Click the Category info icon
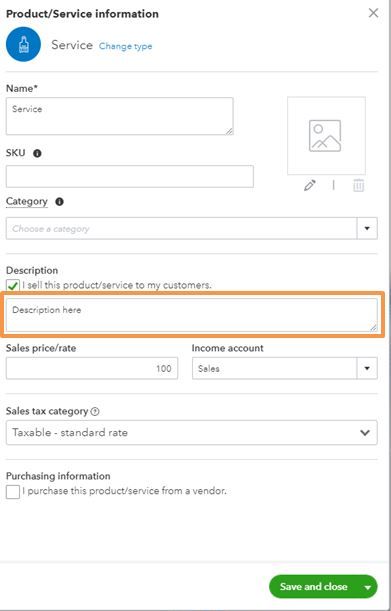The height and width of the screenshot is (611, 391). (59, 201)
